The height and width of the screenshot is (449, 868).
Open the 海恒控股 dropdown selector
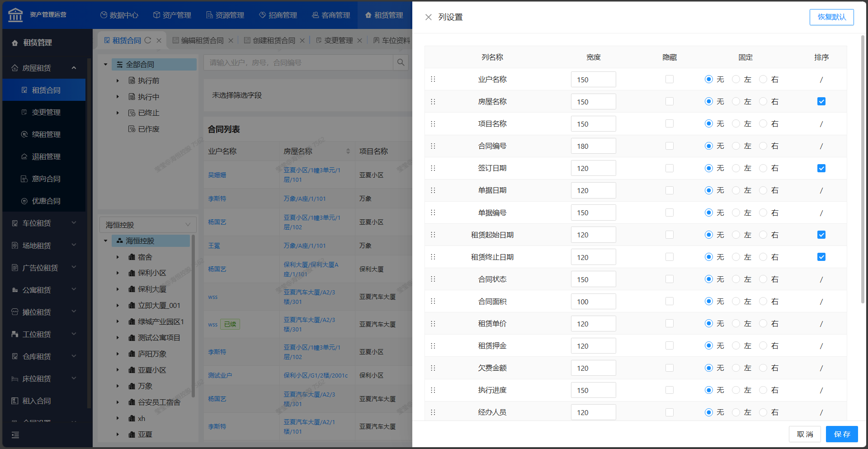[147, 225]
